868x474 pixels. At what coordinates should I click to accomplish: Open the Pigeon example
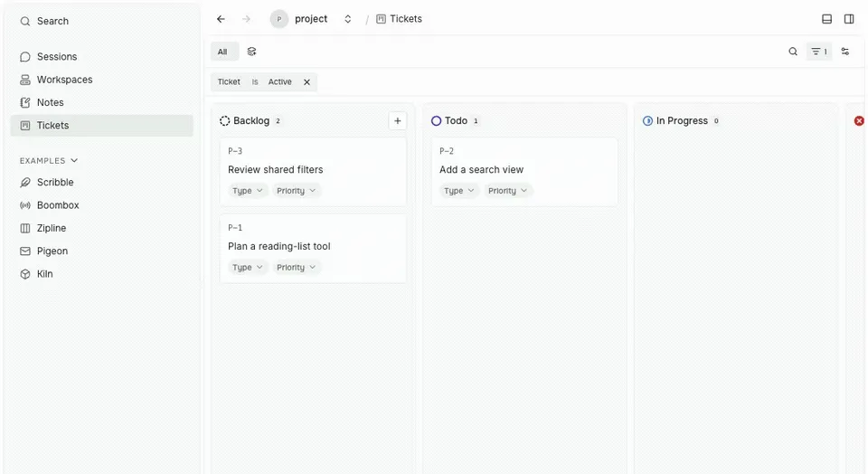102,251
